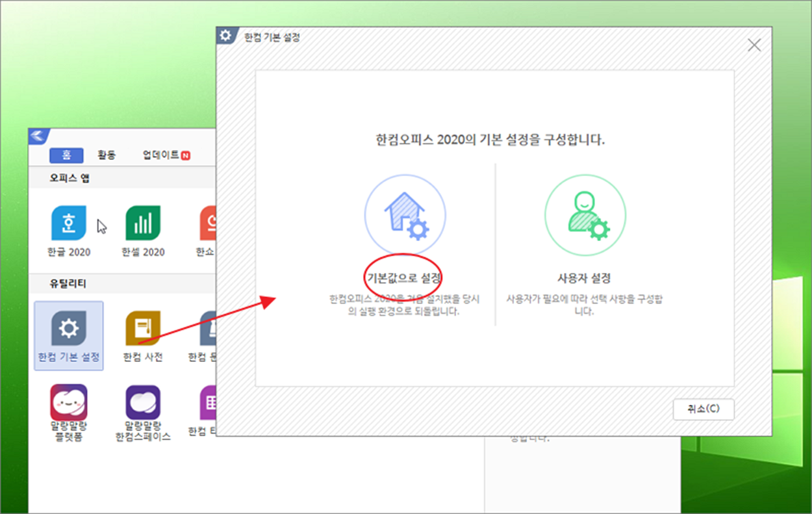Choose the 기본값으로 설정 house icon
Screen dimensions: 812x514
tap(405, 215)
